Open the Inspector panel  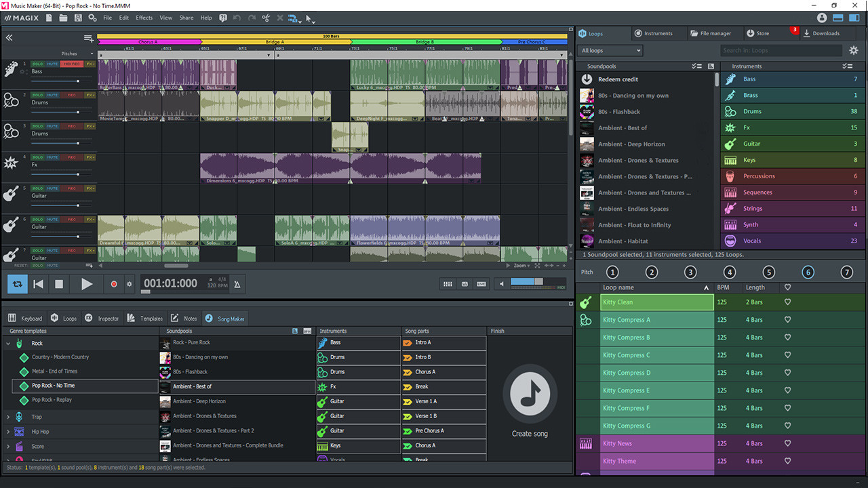click(106, 318)
